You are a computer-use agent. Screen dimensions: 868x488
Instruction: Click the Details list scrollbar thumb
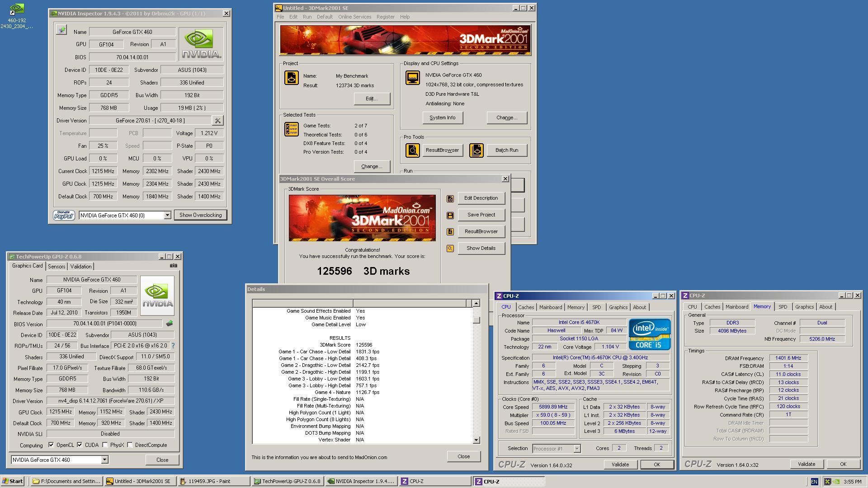[x=476, y=320]
